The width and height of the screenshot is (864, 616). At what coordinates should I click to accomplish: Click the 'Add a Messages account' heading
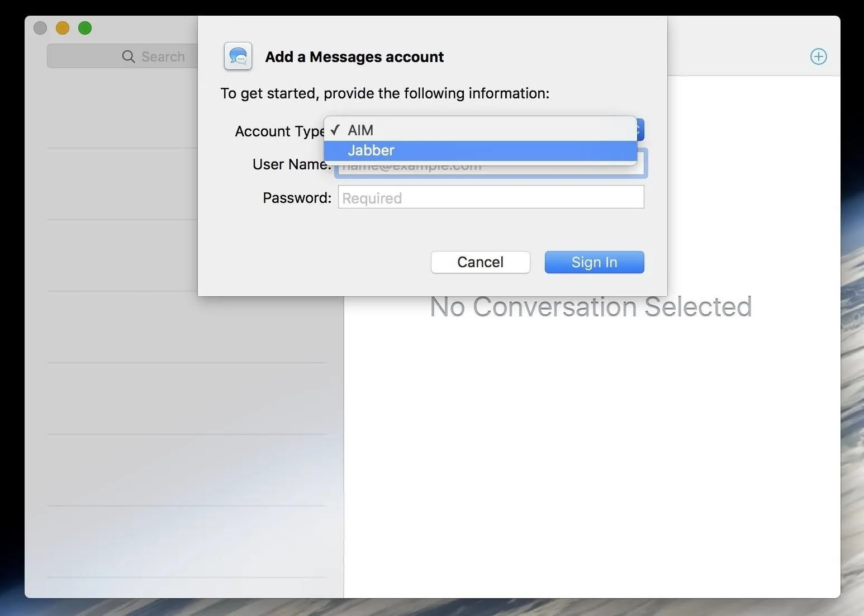point(354,57)
